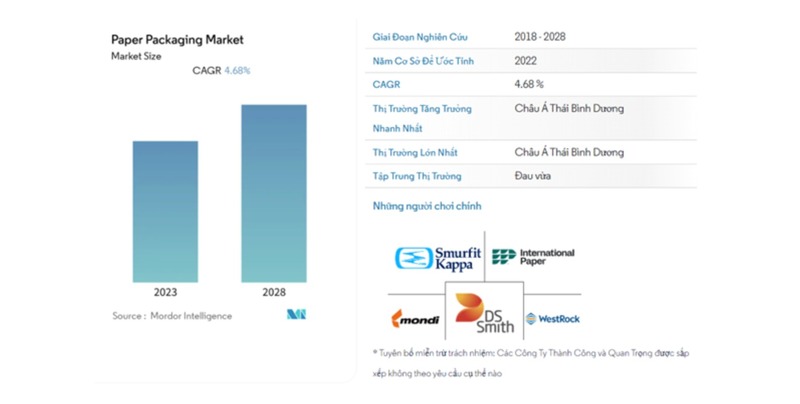
Task: Click the International Paper logo
Action: pyautogui.click(x=533, y=257)
